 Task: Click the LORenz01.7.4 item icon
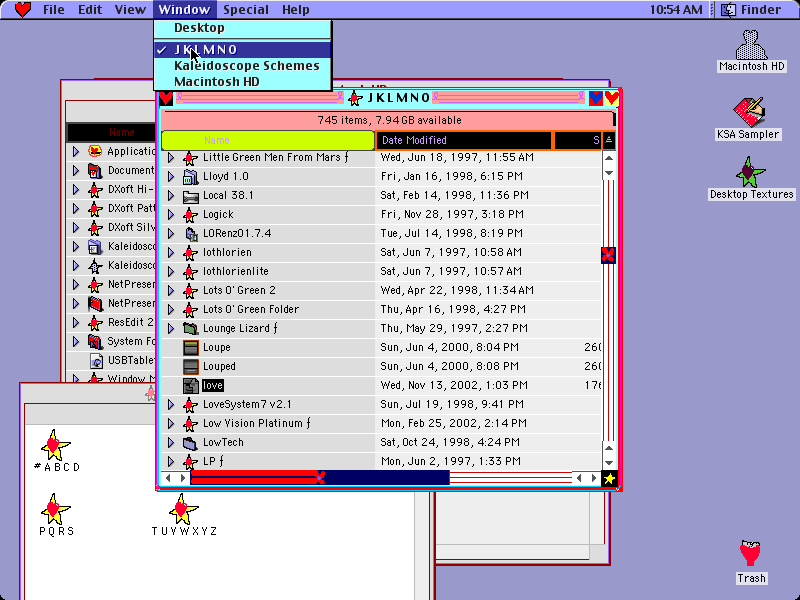pyautogui.click(x=190, y=234)
